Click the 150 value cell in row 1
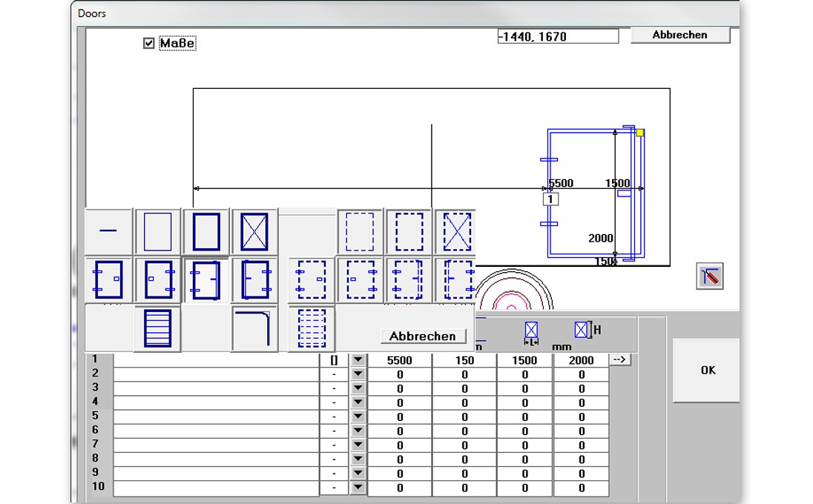Image resolution: width=813 pixels, height=504 pixels. click(x=464, y=360)
